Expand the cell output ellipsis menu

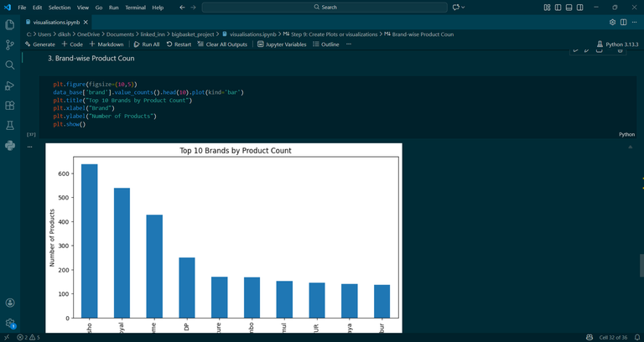(x=29, y=147)
